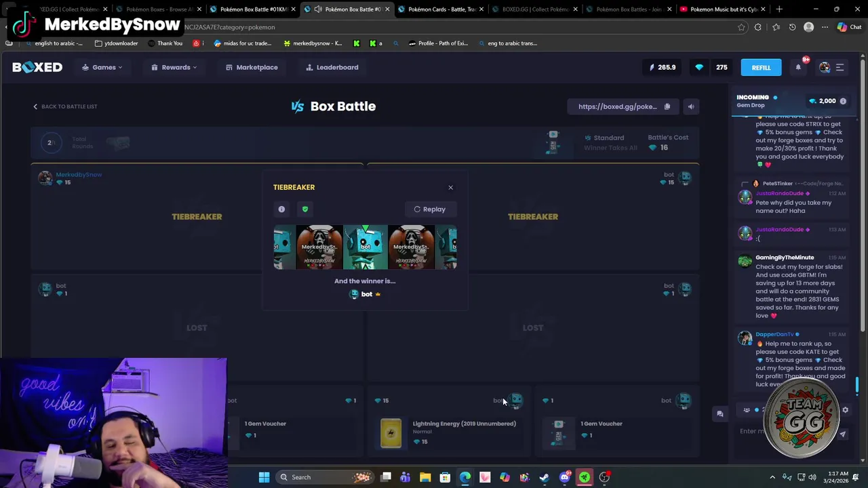The image size is (868, 488).
Task: Bookmark this page star icon
Action: 741,27
